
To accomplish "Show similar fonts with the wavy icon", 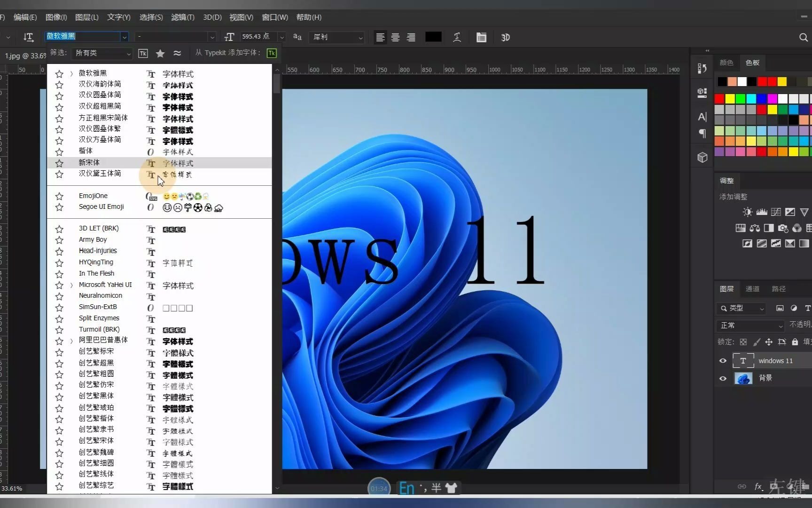I will pyautogui.click(x=177, y=53).
